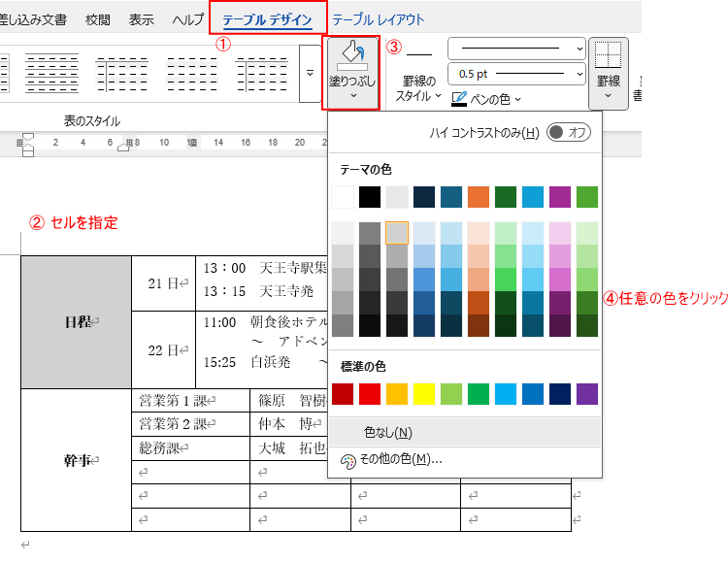Pick the standard dark blue swatch
The image size is (728, 562).
(x=560, y=394)
